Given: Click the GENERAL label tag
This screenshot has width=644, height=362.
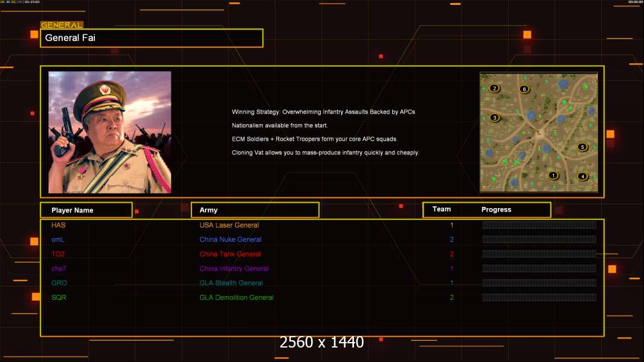Looking at the screenshot, I should click(62, 25).
